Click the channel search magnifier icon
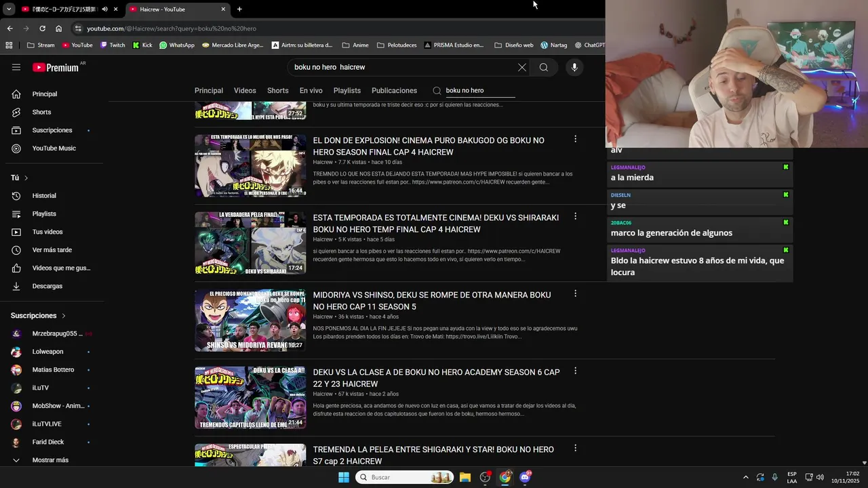 (x=437, y=91)
